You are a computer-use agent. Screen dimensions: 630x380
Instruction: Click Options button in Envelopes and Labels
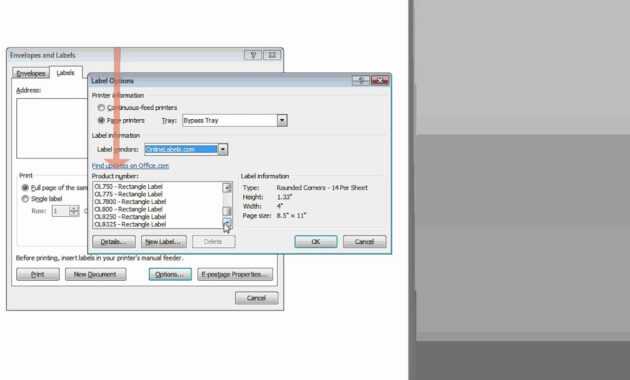point(170,274)
